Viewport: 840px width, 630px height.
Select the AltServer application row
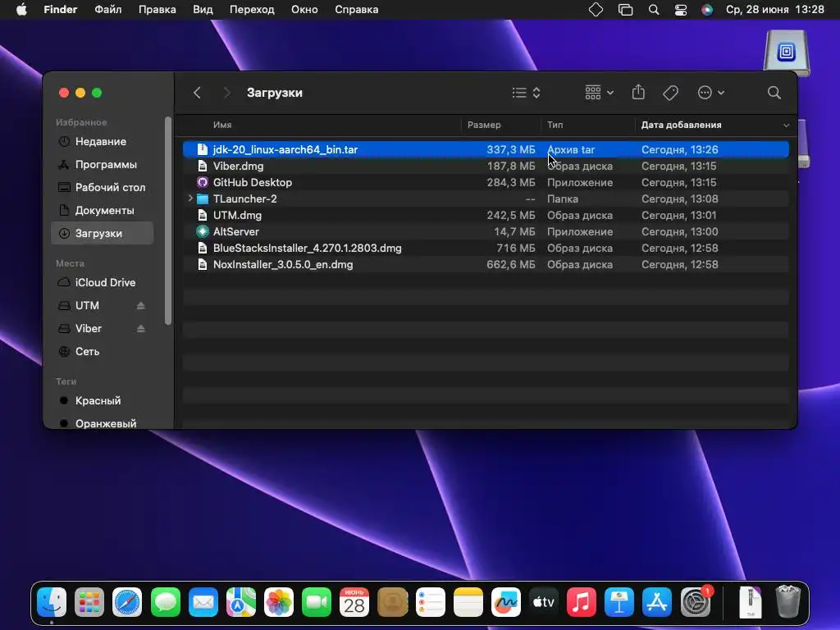click(x=486, y=231)
